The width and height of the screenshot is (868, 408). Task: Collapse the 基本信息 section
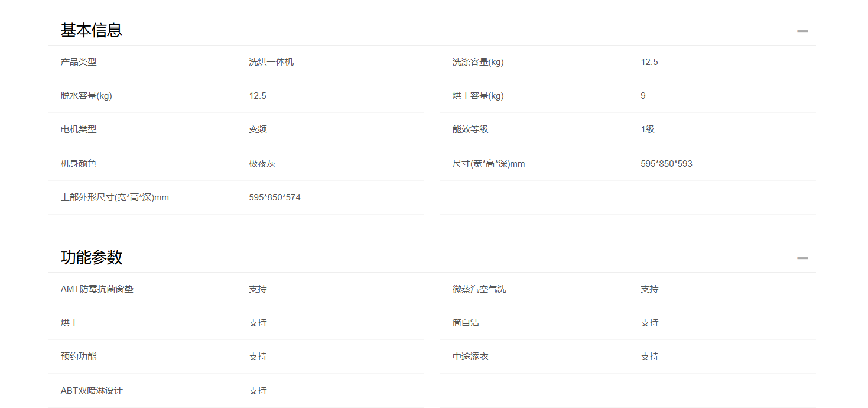(802, 31)
